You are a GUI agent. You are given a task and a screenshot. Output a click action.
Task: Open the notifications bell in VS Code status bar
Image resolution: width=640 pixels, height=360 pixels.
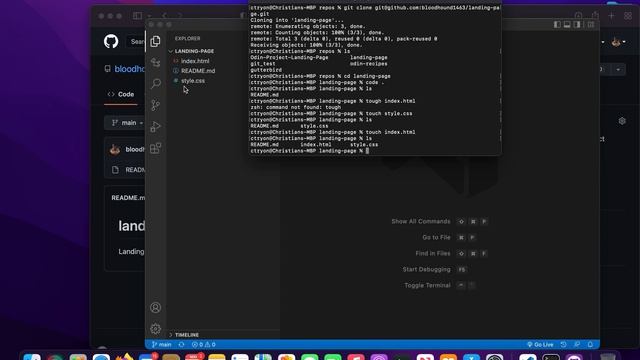point(590,344)
